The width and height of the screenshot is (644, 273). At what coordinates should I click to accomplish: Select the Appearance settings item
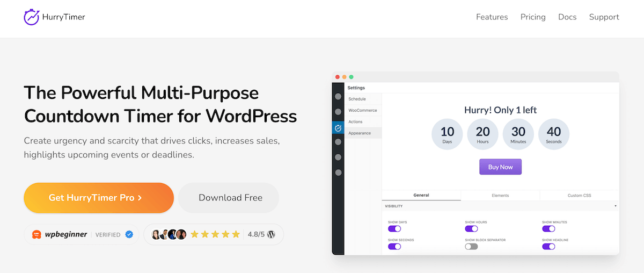363,133
